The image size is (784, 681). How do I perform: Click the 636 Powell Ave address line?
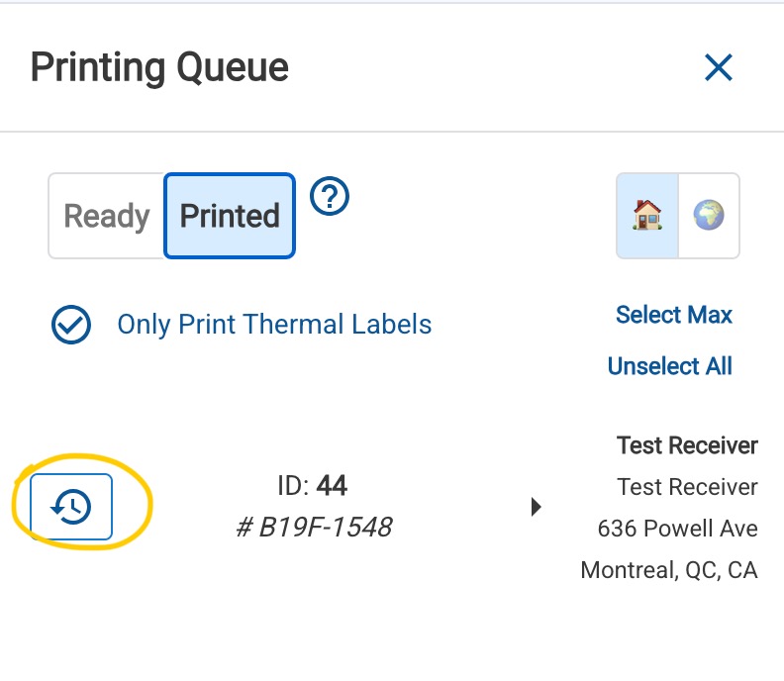pyautogui.click(x=677, y=529)
